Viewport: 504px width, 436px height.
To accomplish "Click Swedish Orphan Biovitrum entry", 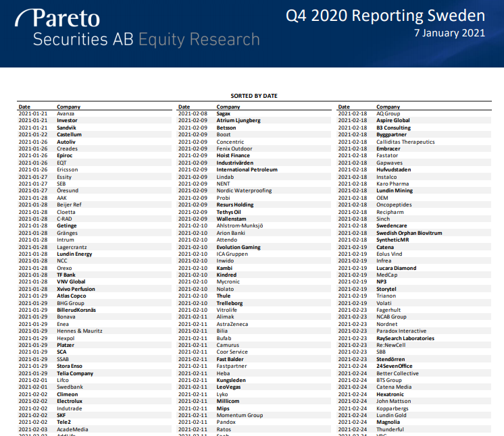I will 409,233.
